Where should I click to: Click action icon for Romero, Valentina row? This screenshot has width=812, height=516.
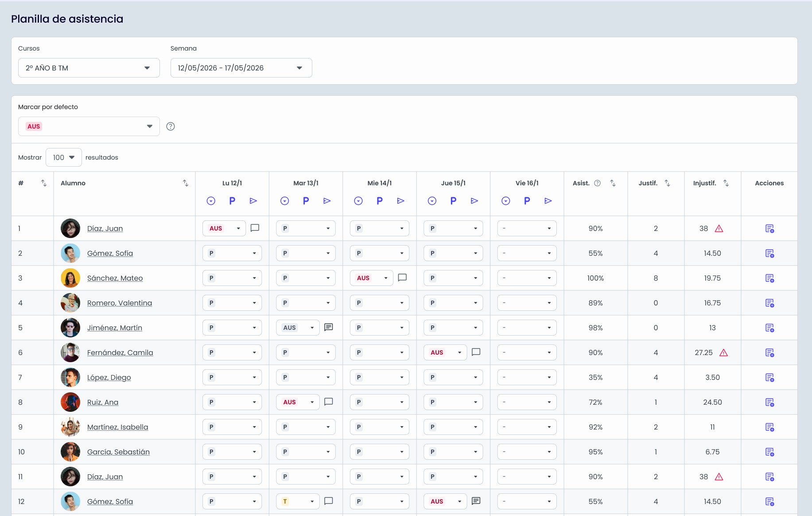pyautogui.click(x=769, y=303)
